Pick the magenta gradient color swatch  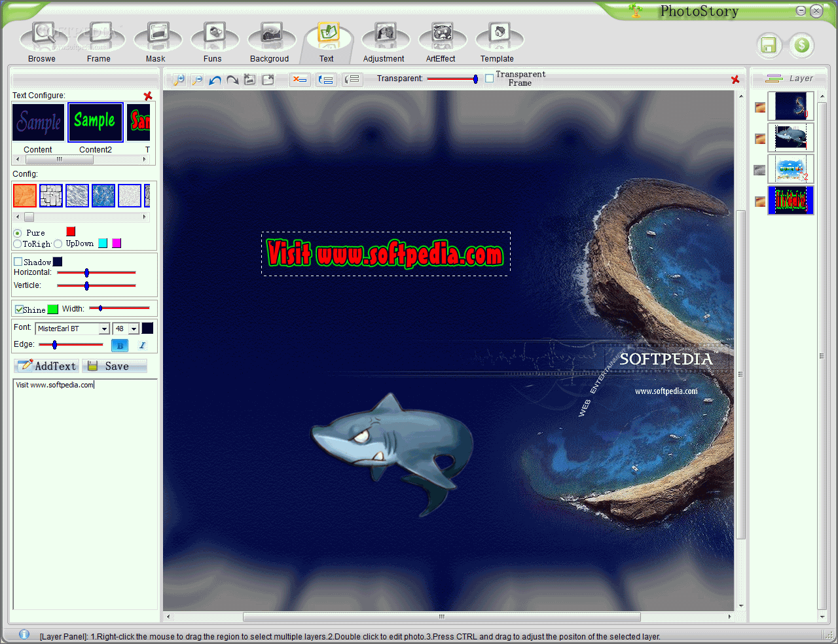tap(117, 243)
